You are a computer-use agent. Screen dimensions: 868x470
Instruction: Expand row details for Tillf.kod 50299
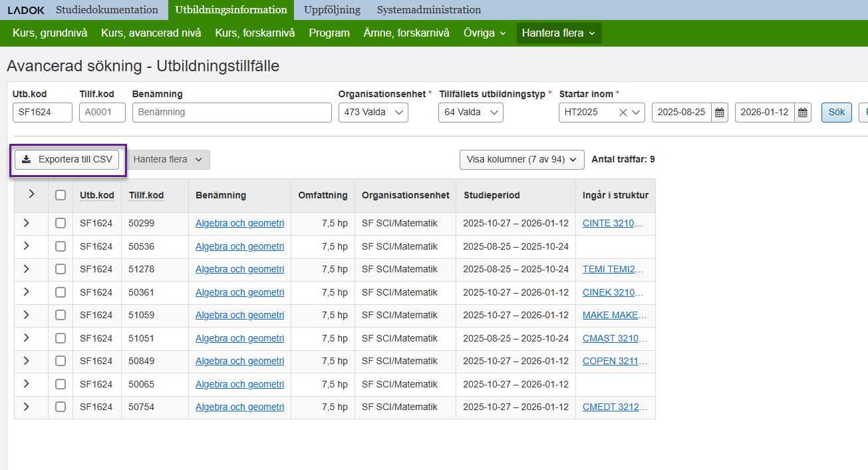click(27, 223)
